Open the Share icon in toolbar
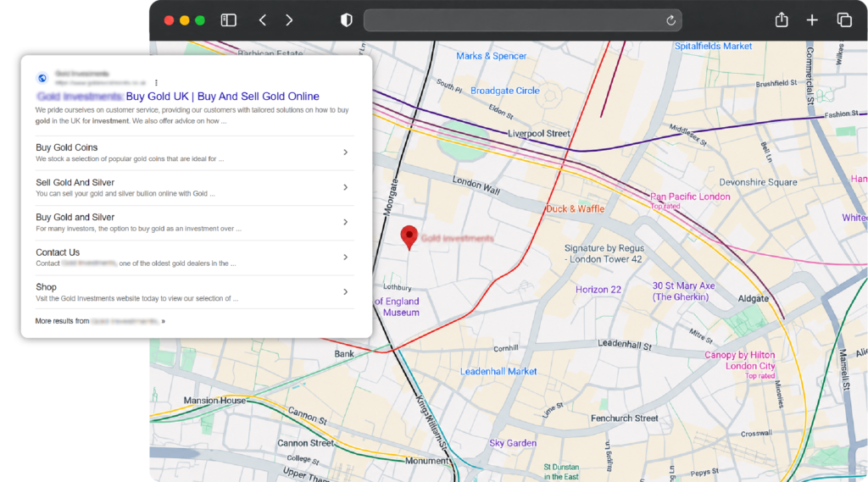868x482 pixels. click(x=781, y=20)
